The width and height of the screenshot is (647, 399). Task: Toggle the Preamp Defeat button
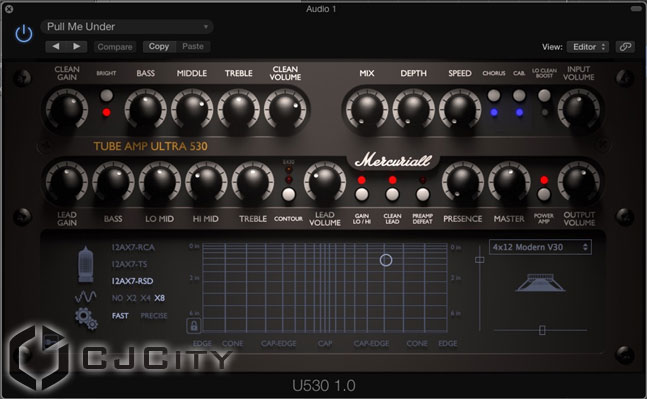(x=423, y=194)
